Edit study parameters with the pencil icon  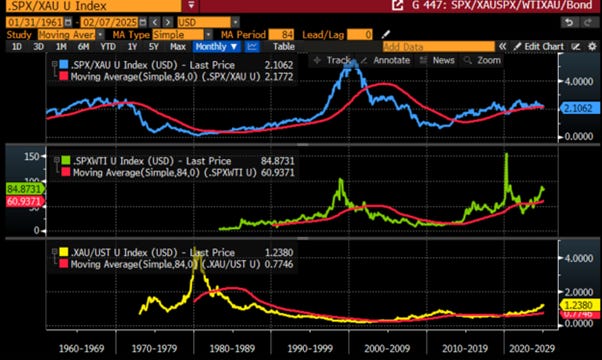coord(386,35)
